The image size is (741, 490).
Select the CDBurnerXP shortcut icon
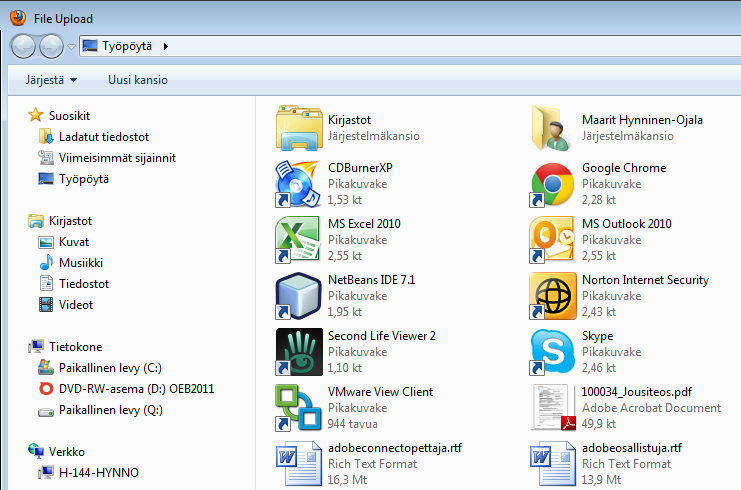click(298, 184)
